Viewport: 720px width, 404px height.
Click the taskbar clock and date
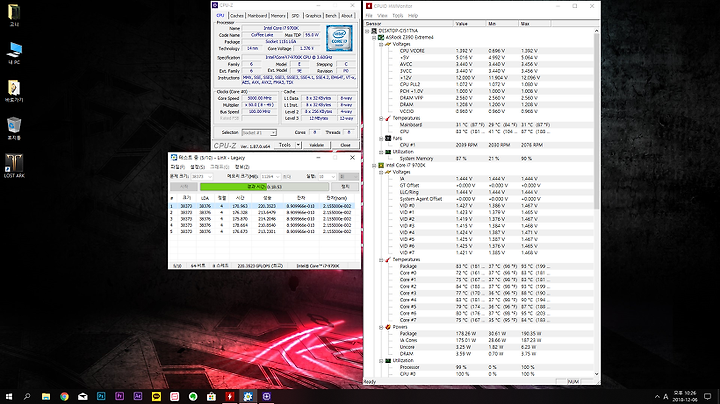[x=685, y=396]
